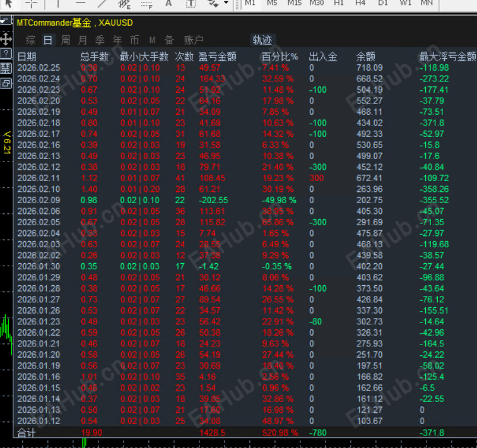Click the -780 total withdrawal value
The height and width of the screenshot is (448, 477).
click(x=317, y=432)
